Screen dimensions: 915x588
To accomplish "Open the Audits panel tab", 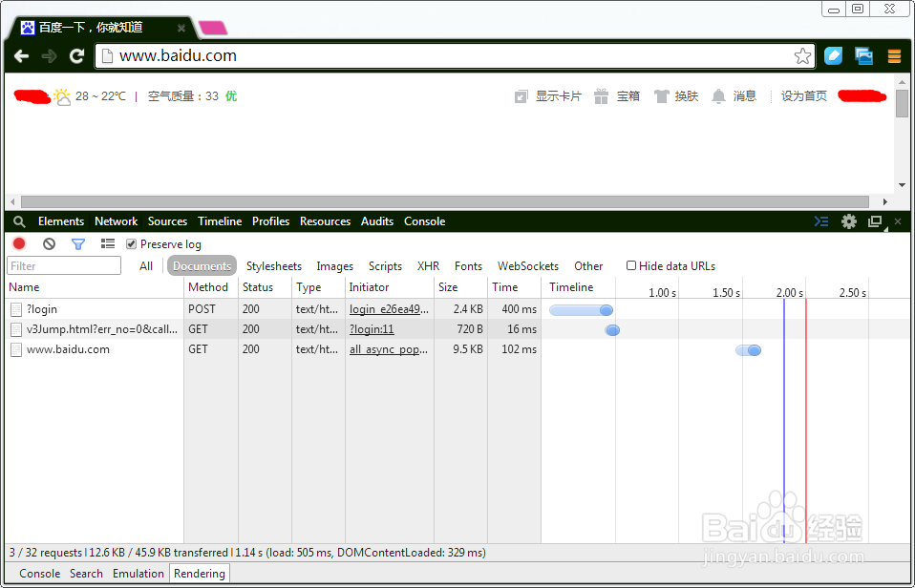I will point(377,221).
